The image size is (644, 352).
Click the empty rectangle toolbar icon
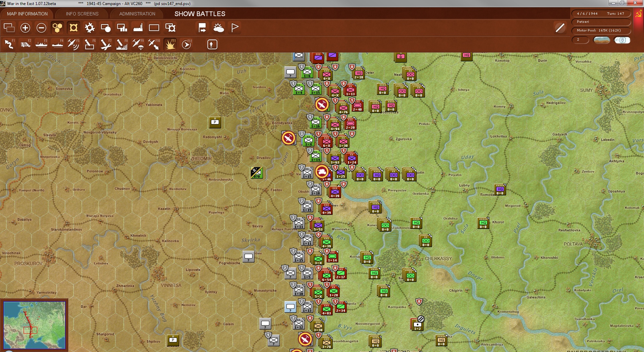[x=154, y=28]
